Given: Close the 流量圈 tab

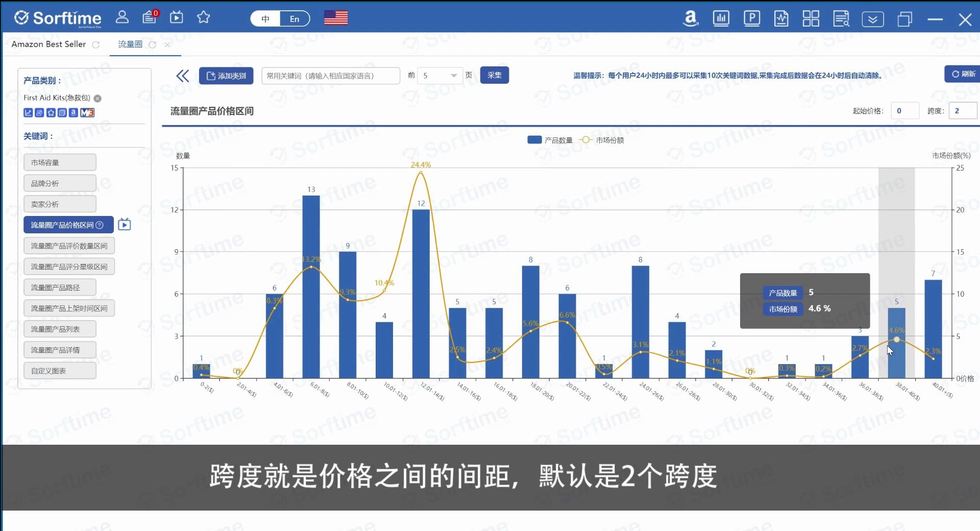Looking at the screenshot, I should pos(167,45).
